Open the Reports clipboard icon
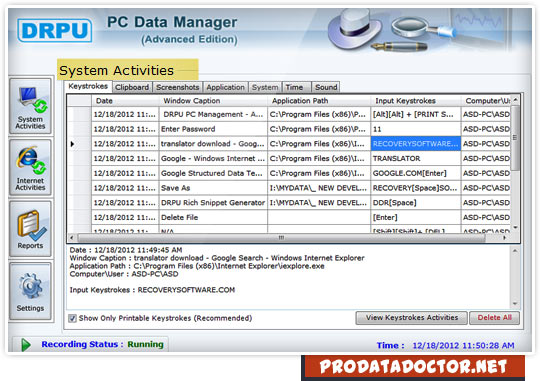540x381 pixels. 30,229
